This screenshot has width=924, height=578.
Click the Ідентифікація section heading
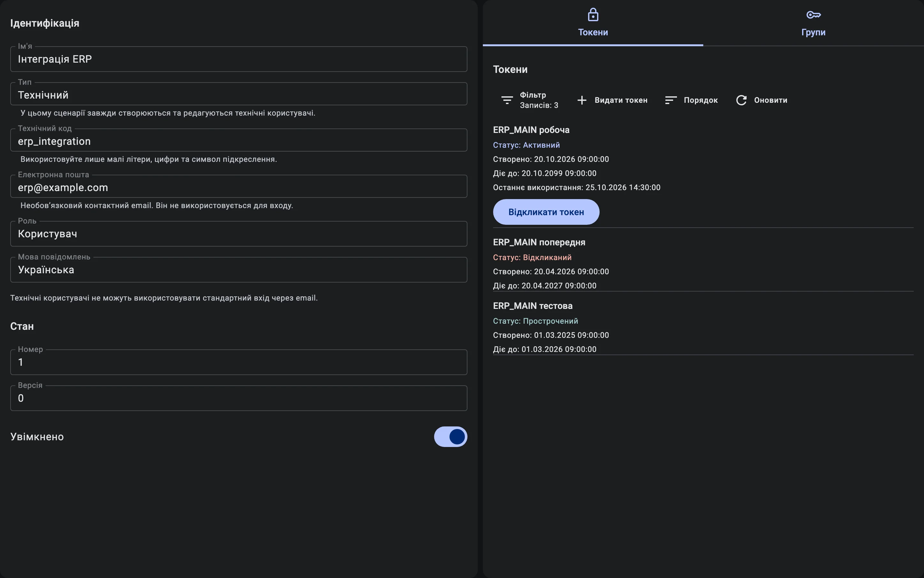tap(45, 23)
